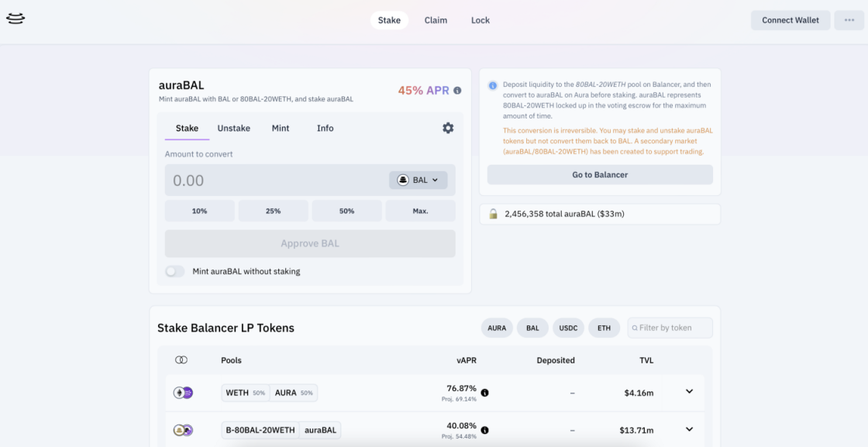This screenshot has width=868, height=447.
Task: Set amount to 25%
Action: pos(274,211)
